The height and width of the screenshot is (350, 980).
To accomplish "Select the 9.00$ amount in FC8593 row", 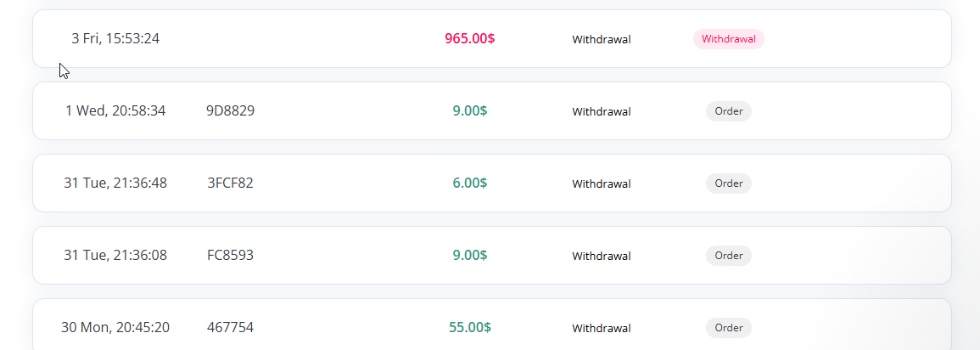I will click(470, 255).
